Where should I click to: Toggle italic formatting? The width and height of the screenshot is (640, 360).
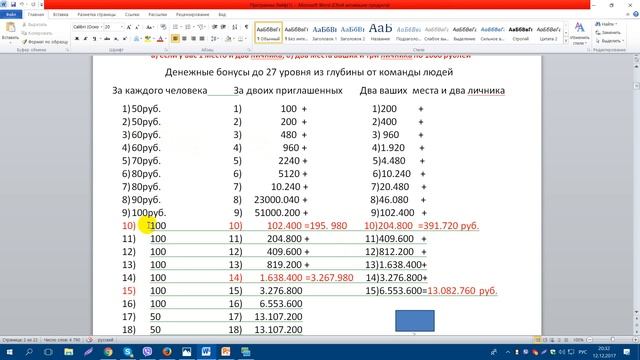pyautogui.click(x=86, y=39)
